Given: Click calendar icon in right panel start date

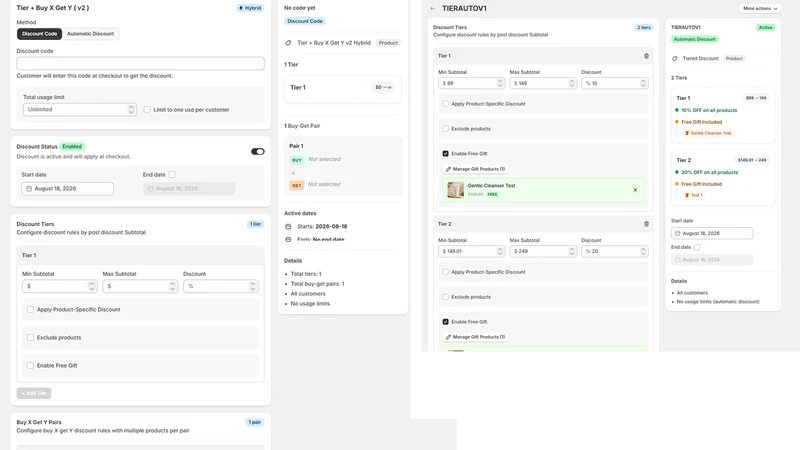Looking at the screenshot, I should click(678, 233).
